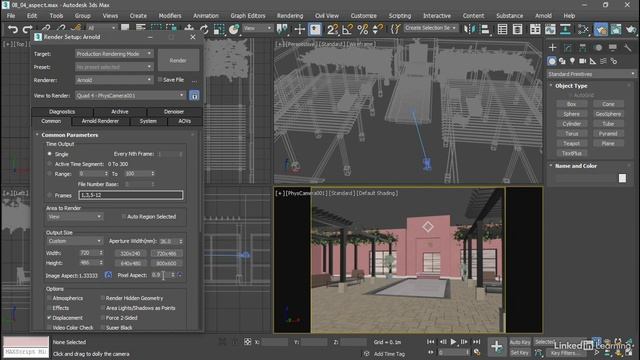Toggle Auto Region Selected checkbox
The width and height of the screenshot is (640, 360).
point(124,216)
